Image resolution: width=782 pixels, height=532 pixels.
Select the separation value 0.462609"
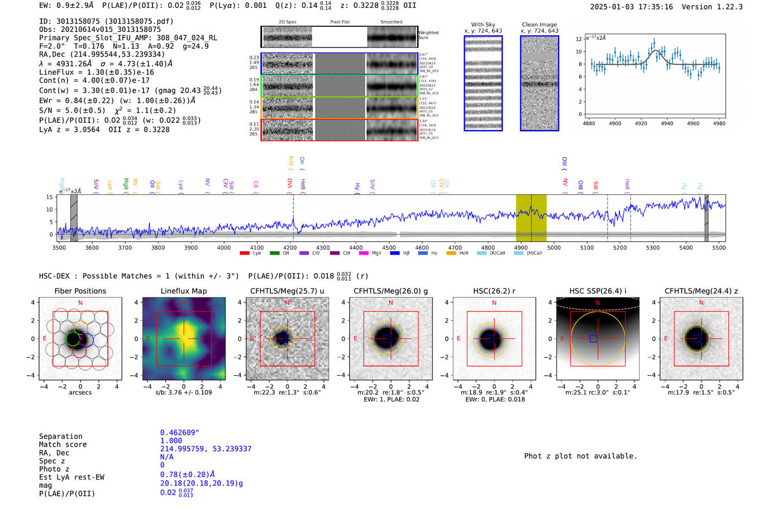click(180, 433)
